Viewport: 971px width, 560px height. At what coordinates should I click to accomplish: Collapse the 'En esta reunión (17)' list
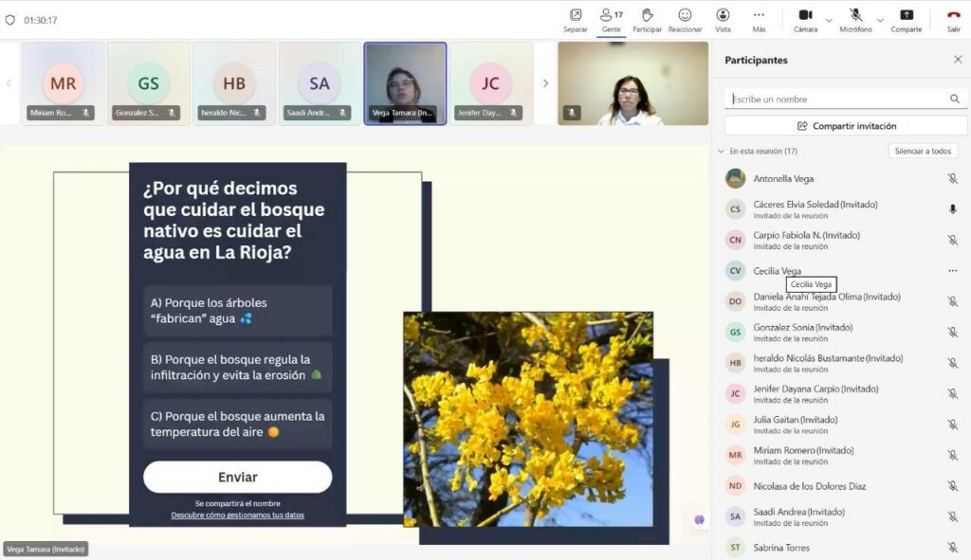click(720, 152)
